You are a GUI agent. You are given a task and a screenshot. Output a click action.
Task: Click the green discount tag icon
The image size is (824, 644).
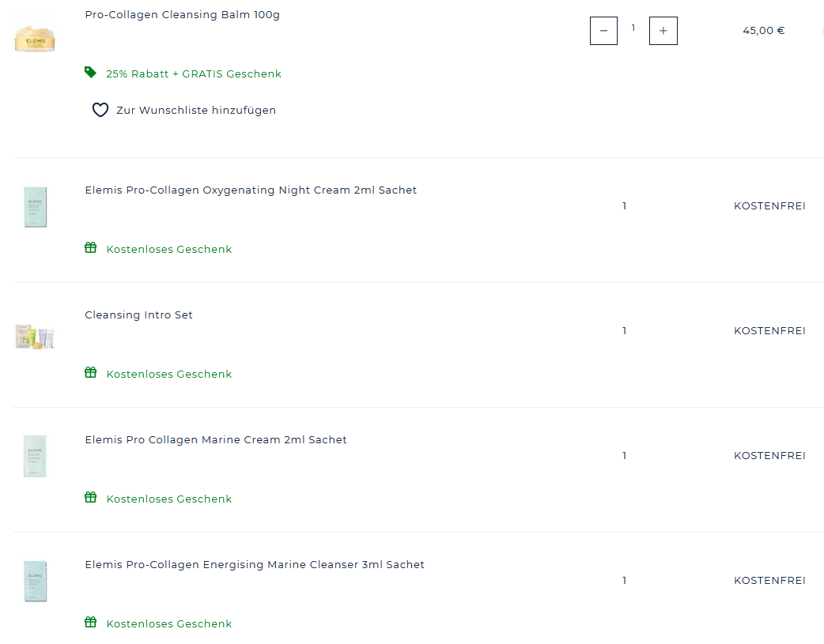tap(90, 73)
